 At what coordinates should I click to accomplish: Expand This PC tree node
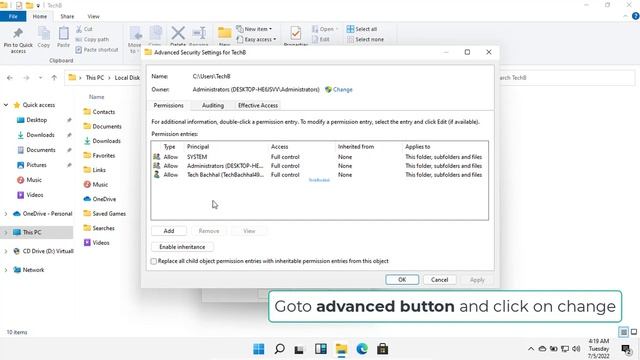6,232
